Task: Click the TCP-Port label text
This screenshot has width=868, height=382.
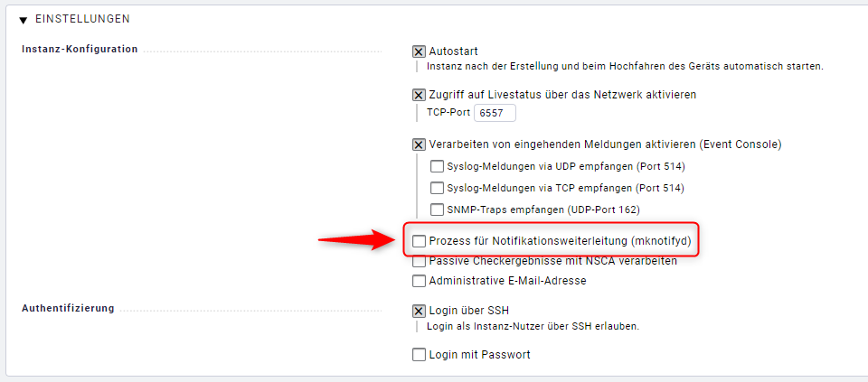Action: pos(448,113)
